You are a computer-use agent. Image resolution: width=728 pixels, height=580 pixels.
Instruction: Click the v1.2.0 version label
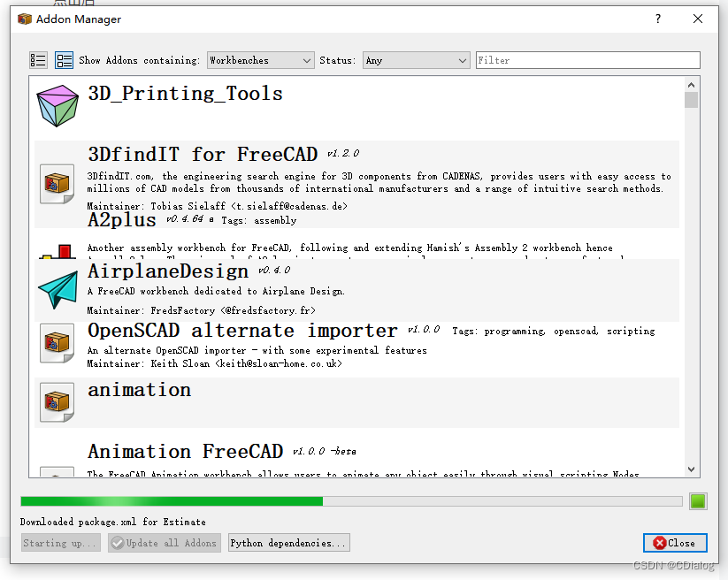click(x=343, y=154)
